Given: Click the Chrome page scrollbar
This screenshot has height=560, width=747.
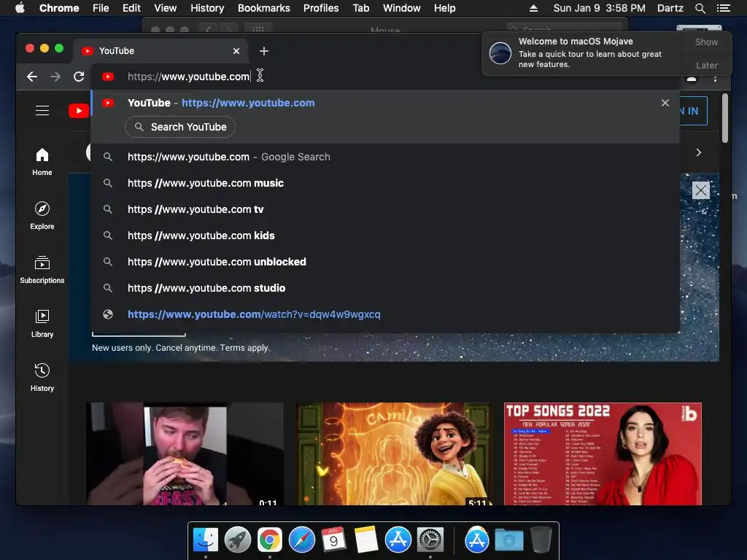Looking at the screenshot, I should pyautogui.click(x=724, y=118).
